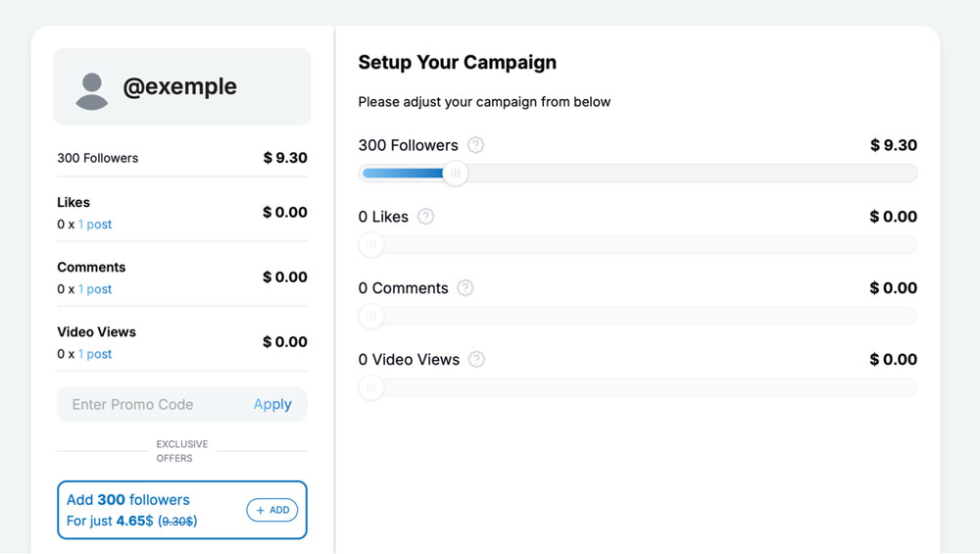Open the 1 post link under Comments
The image size is (980, 554).
pos(95,289)
